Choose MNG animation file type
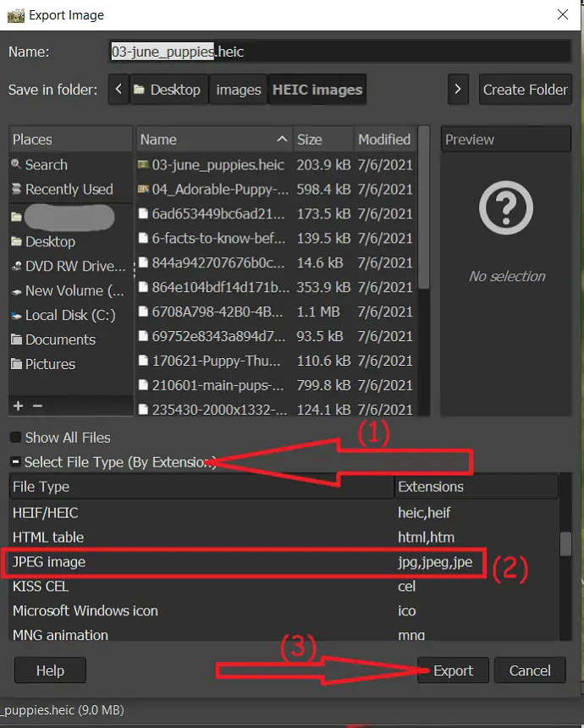Image resolution: width=584 pixels, height=728 pixels. click(x=284, y=634)
